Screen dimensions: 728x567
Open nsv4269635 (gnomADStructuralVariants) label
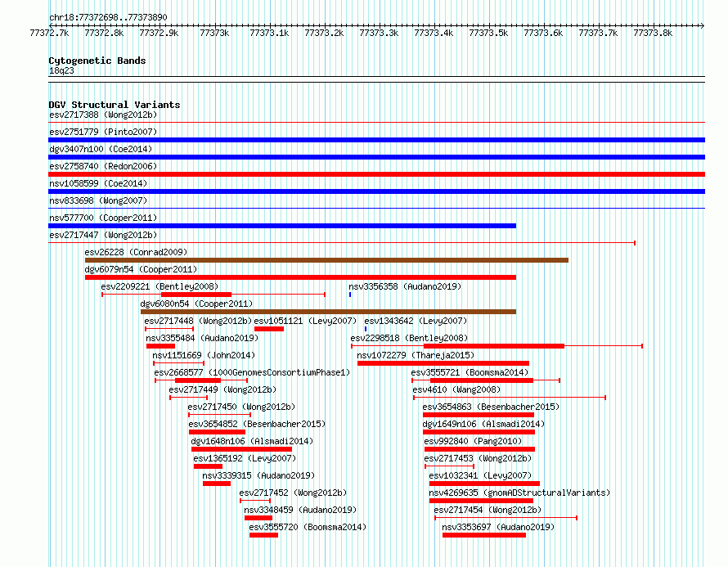pyautogui.click(x=519, y=493)
